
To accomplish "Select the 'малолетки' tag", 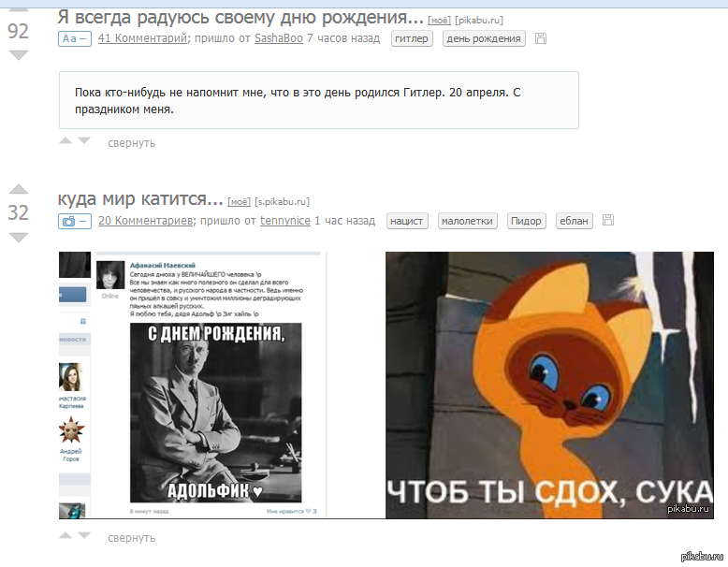I will tap(468, 221).
